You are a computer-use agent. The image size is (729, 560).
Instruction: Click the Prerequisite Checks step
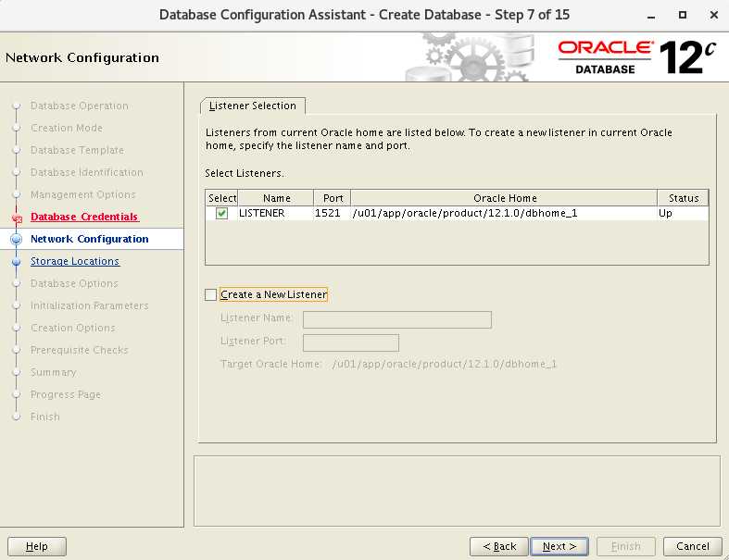point(80,350)
